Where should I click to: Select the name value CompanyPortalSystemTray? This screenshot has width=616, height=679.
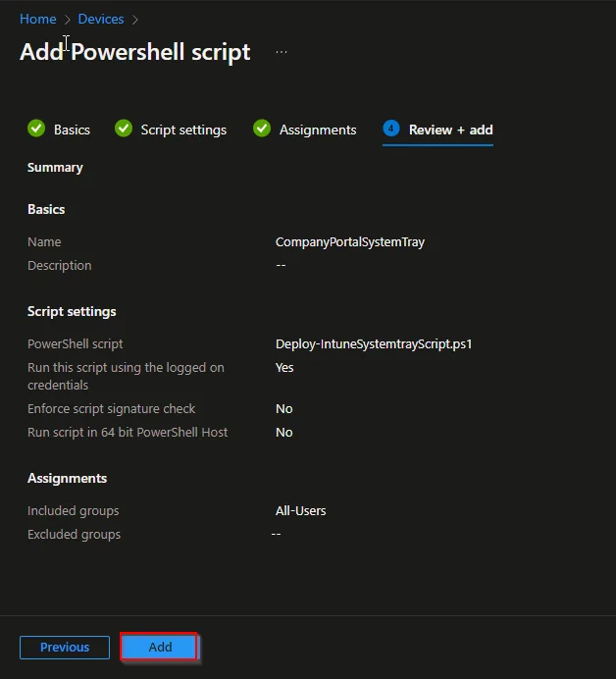350,242
